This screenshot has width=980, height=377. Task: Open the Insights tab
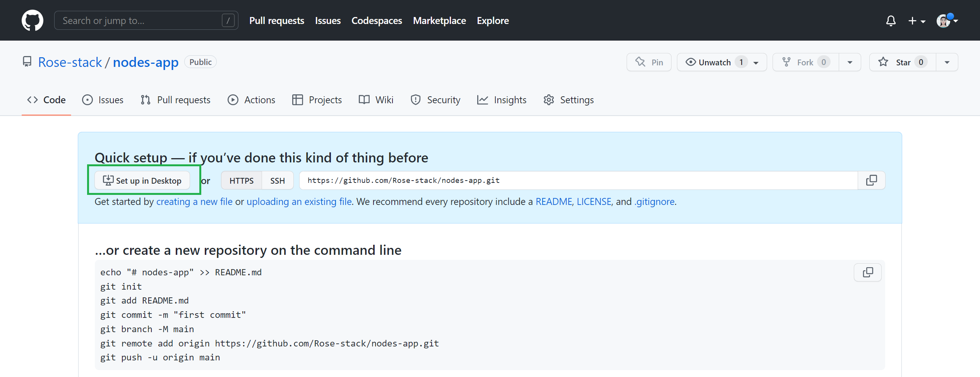(x=502, y=100)
